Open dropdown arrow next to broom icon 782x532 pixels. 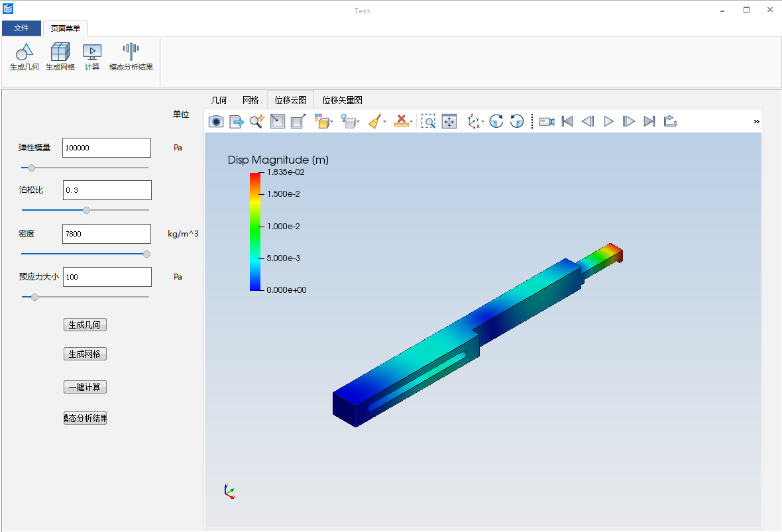384,122
